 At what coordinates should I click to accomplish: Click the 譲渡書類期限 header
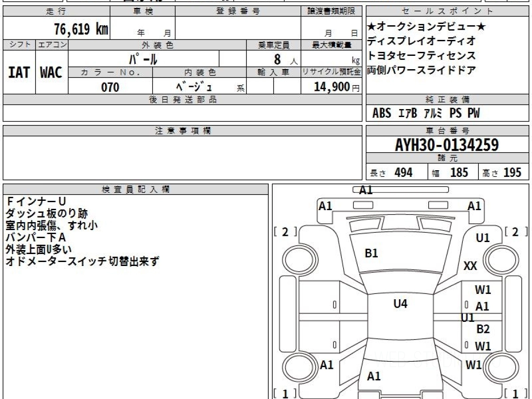331,12
